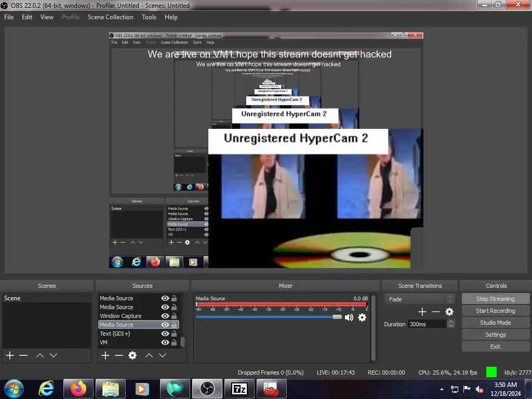Open source properties gear in Sources panel
532x399 pixels.
tap(132, 355)
